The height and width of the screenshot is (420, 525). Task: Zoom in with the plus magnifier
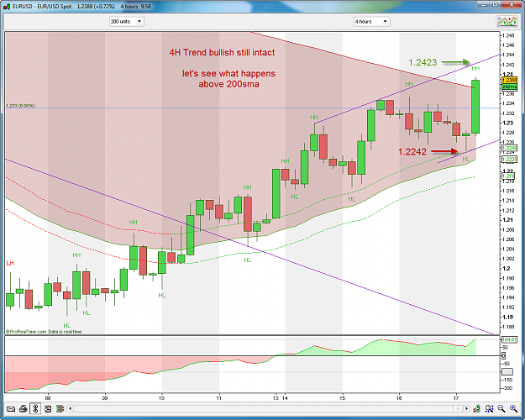pos(513,408)
